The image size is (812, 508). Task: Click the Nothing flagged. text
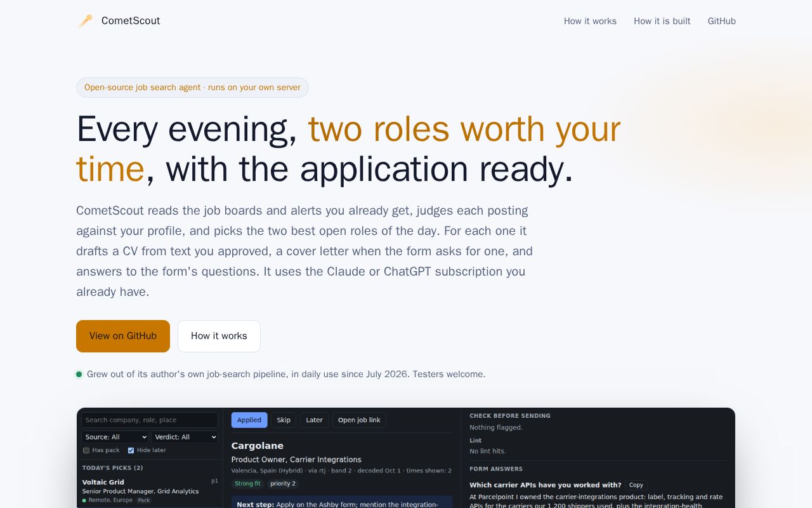click(496, 427)
